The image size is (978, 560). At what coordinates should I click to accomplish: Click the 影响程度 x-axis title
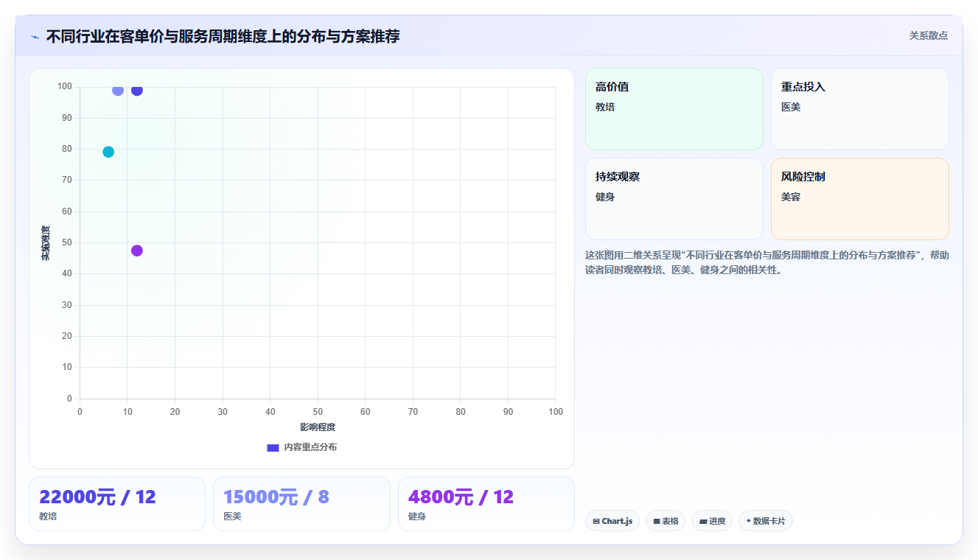tap(318, 427)
